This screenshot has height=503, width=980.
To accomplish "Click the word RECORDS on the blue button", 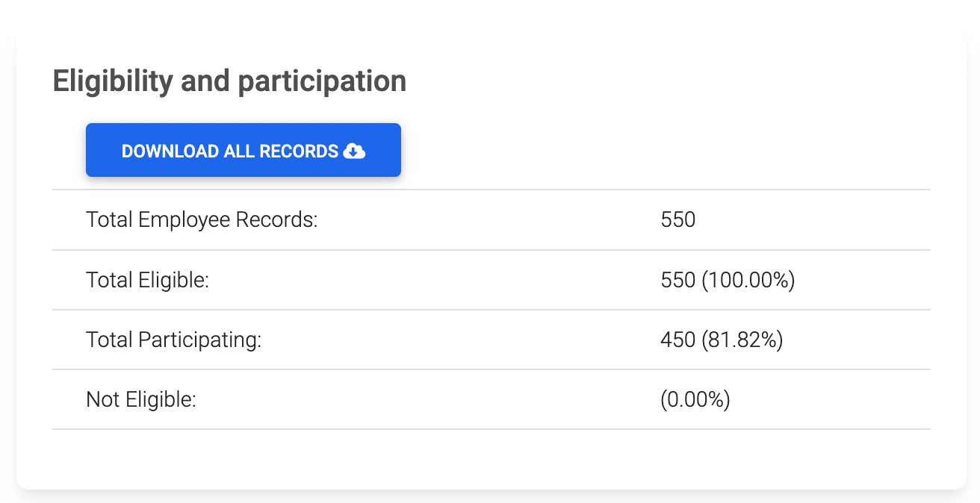I will [x=299, y=151].
